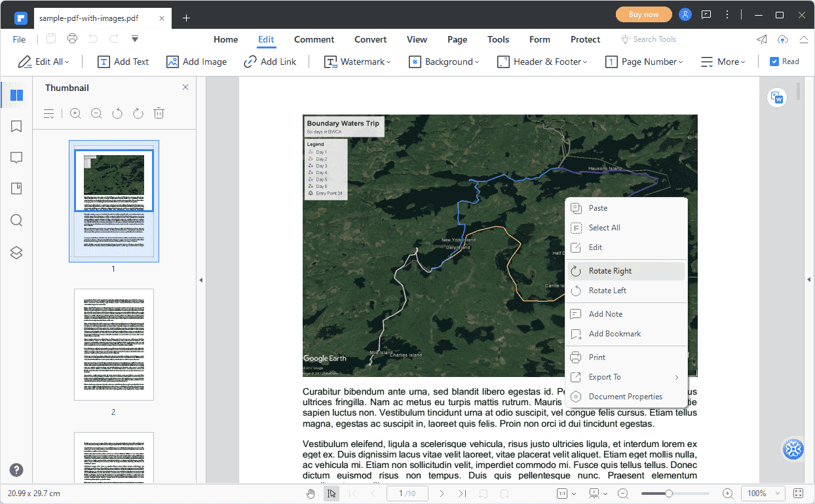Click the thumbnail zoom in icon

pos(75,114)
